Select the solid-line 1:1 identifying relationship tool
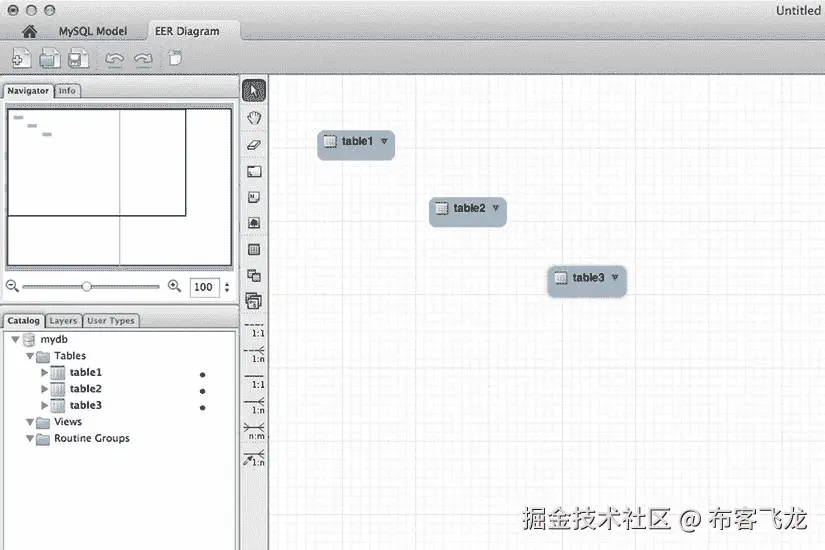Viewport: 825px width, 550px height. pyautogui.click(x=254, y=381)
